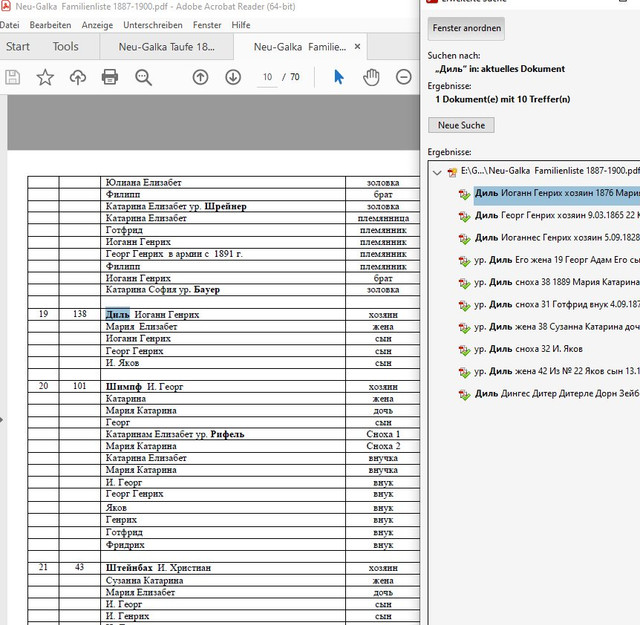Collapse the search results document tree
The image size is (640, 625).
pyautogui.click(x=437, y=172)
